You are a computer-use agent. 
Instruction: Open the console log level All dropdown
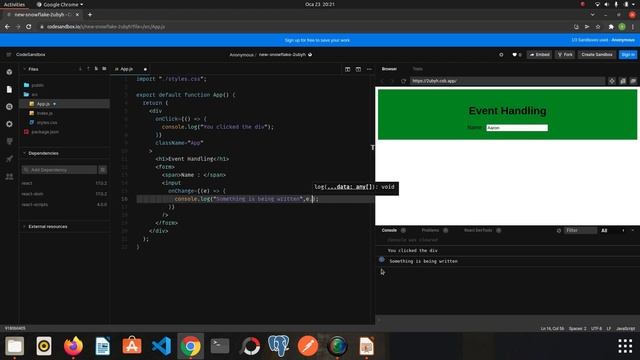click(604, 231)
